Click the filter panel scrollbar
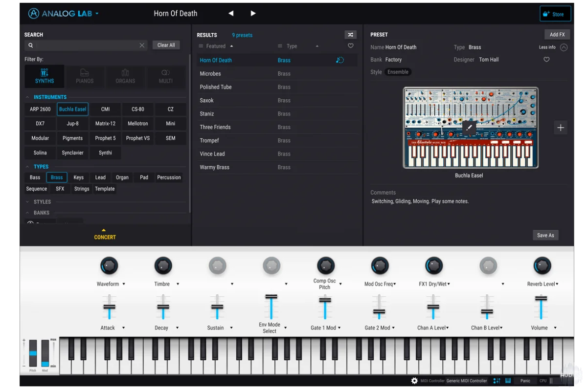Image resolution: width=587 pixels, height=392 pixels. [x=190, y=133]
